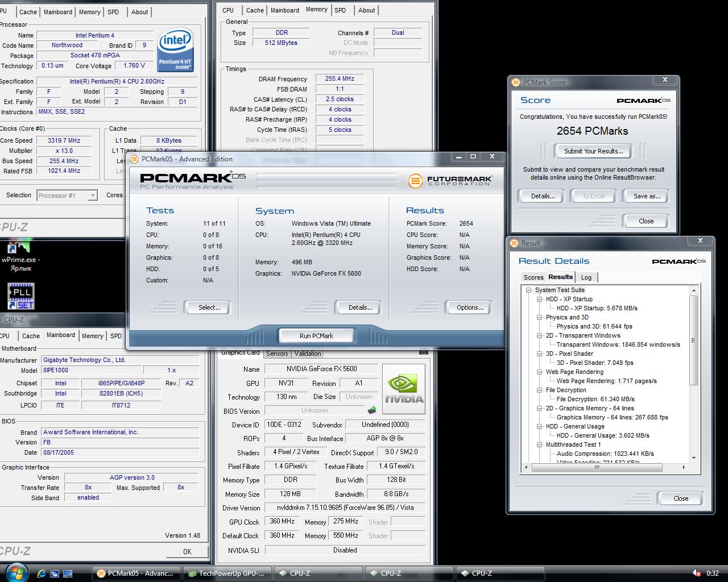
Task: Collapse the File Decryption node
Action: 539,390
